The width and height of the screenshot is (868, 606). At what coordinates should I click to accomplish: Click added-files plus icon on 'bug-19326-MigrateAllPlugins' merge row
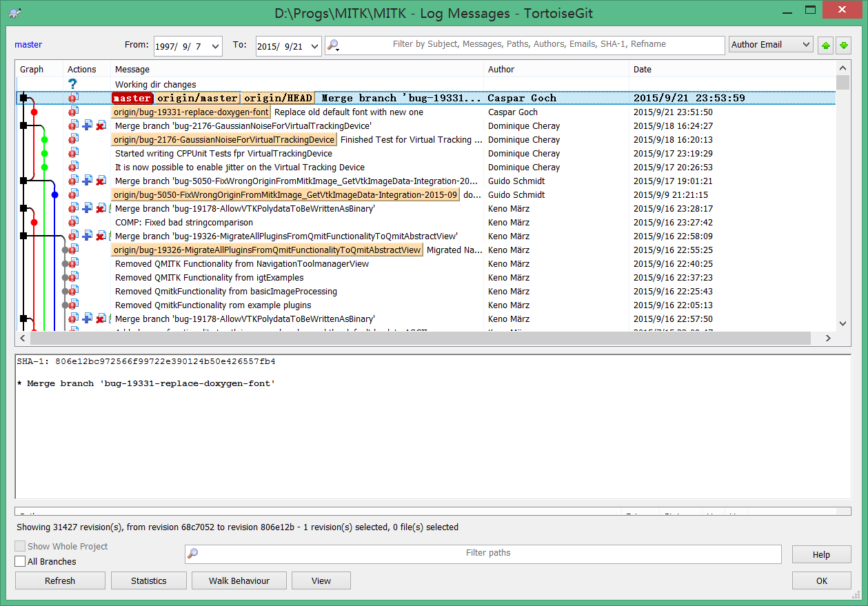pyautogui.click(x=87, y=236)
